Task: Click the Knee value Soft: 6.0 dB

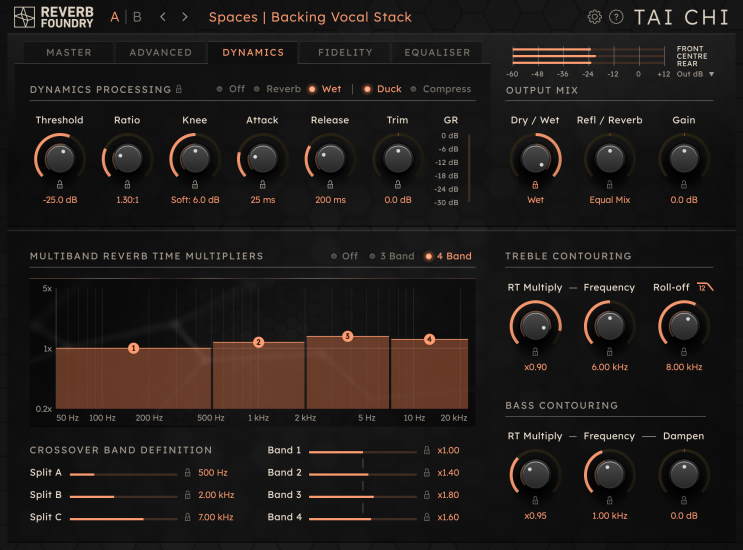Action: click(x=195, y=199)
